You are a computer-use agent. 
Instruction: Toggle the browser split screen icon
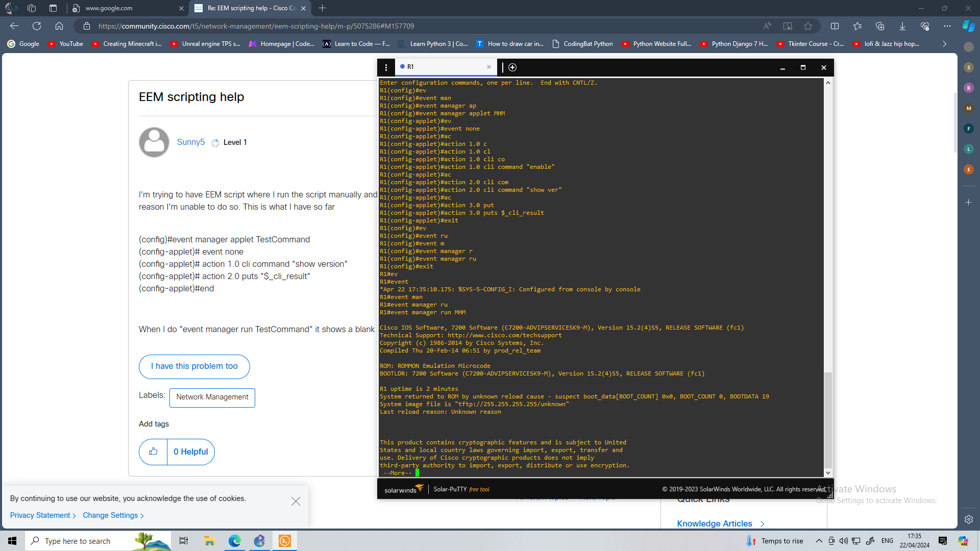point(835,26)
